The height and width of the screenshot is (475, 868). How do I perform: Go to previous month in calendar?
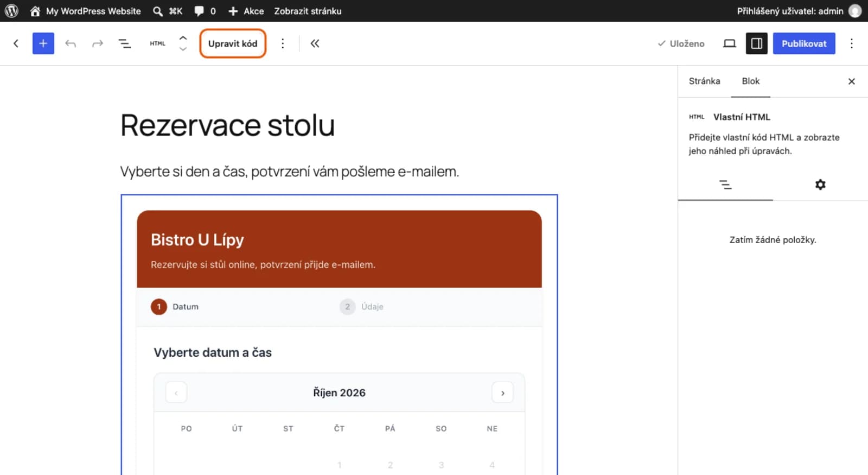coord(176,392)
